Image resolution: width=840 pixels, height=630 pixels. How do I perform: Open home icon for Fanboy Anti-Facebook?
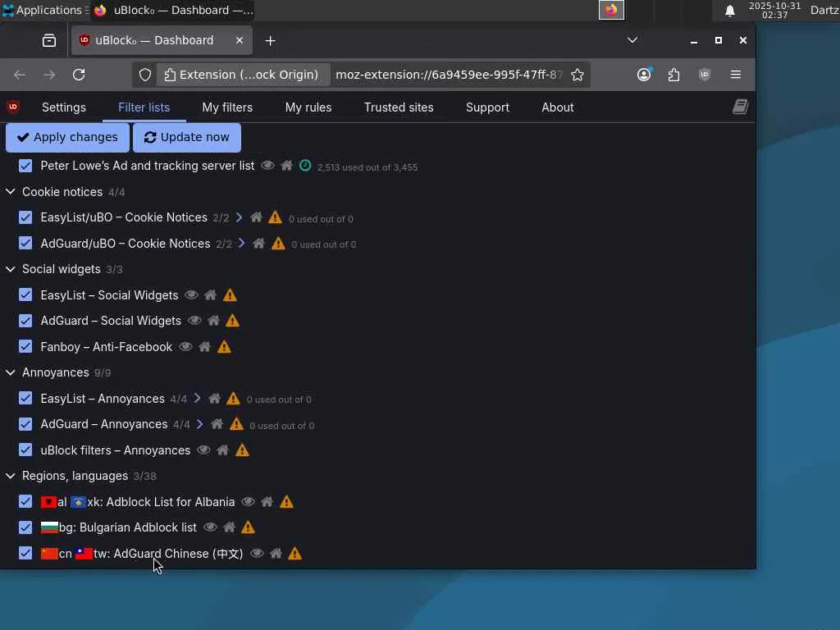pyautogui.click(x=204, y=347)
